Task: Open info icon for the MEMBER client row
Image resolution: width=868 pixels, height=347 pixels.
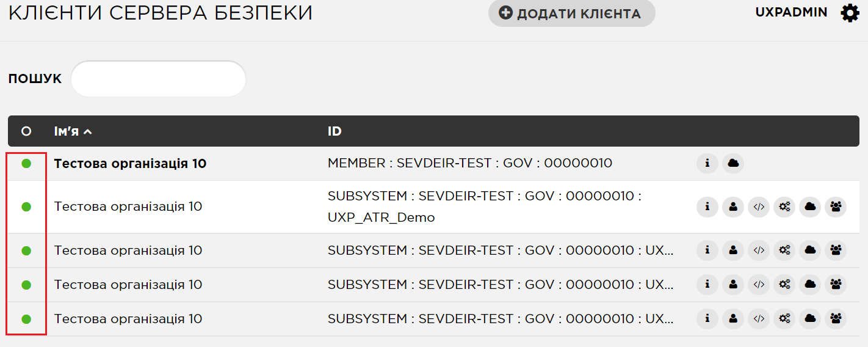Action: point(707,163)
